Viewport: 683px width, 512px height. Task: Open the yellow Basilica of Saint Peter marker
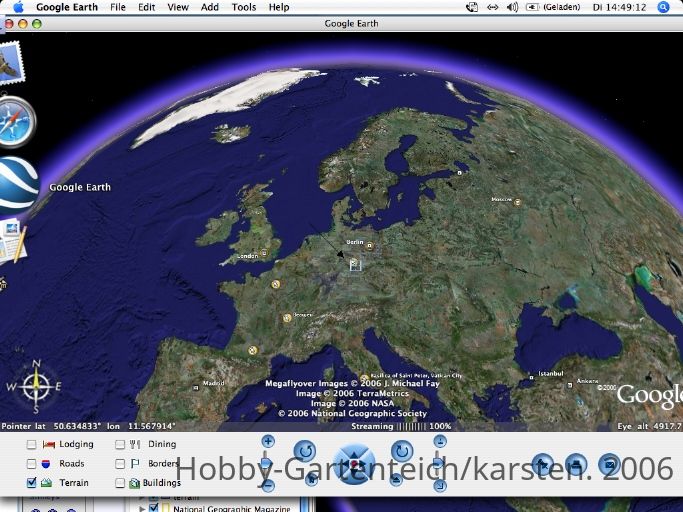365,378
